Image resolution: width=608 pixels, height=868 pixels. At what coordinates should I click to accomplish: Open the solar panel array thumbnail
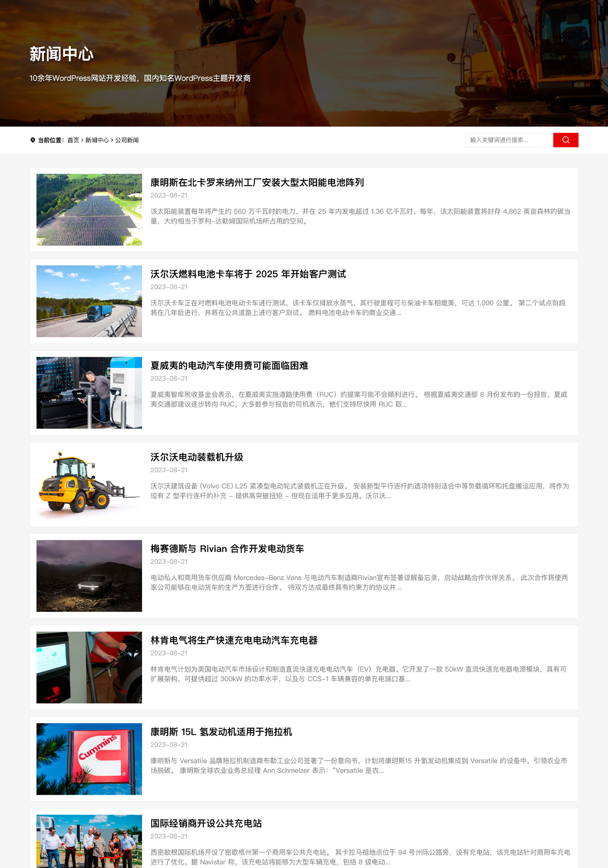coord(89,210)
